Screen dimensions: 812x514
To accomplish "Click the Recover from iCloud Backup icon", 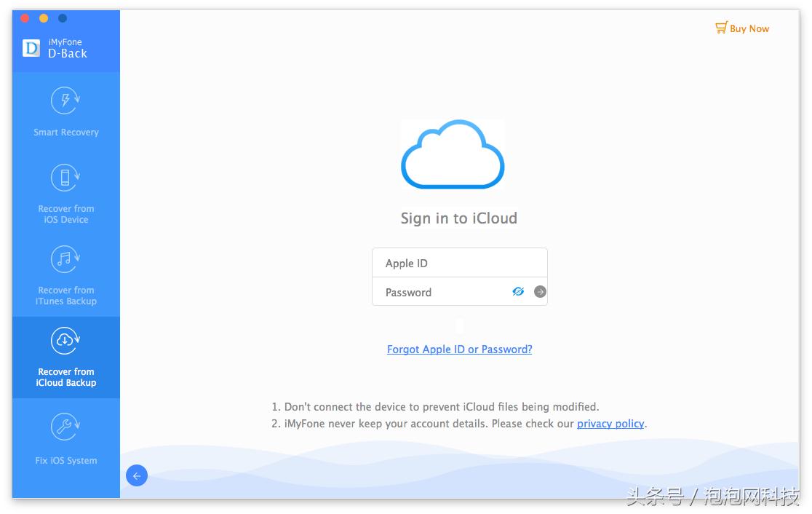I will click(x=65, y=340).
